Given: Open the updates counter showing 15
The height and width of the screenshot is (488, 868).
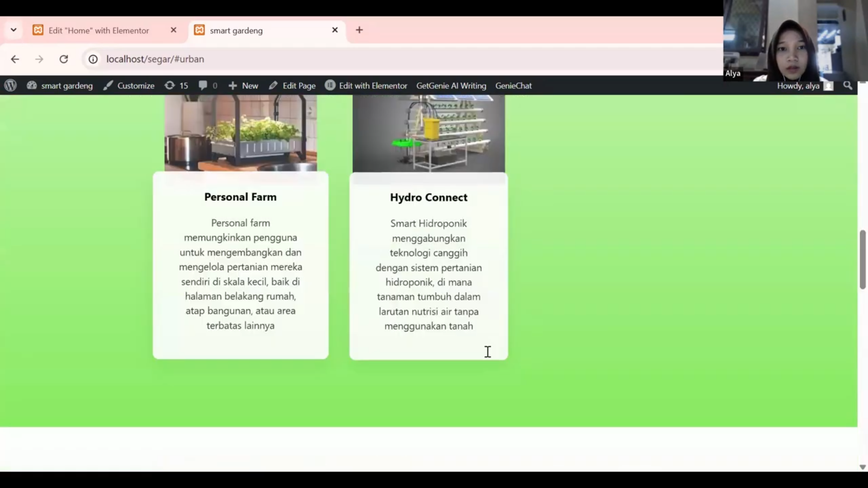Looking at the screenshot, I should click(x=176, y=85).
